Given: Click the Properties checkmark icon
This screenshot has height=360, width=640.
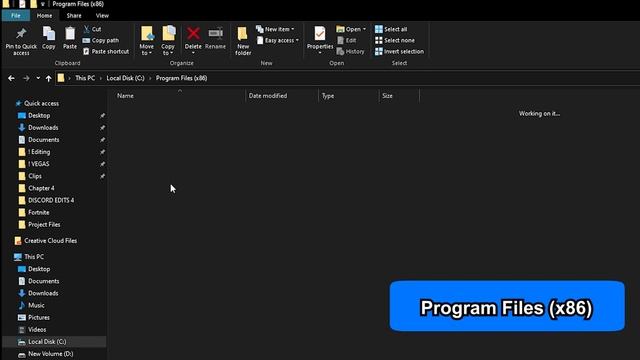Looking at the screenshot, I should click(x=320, y=34).
